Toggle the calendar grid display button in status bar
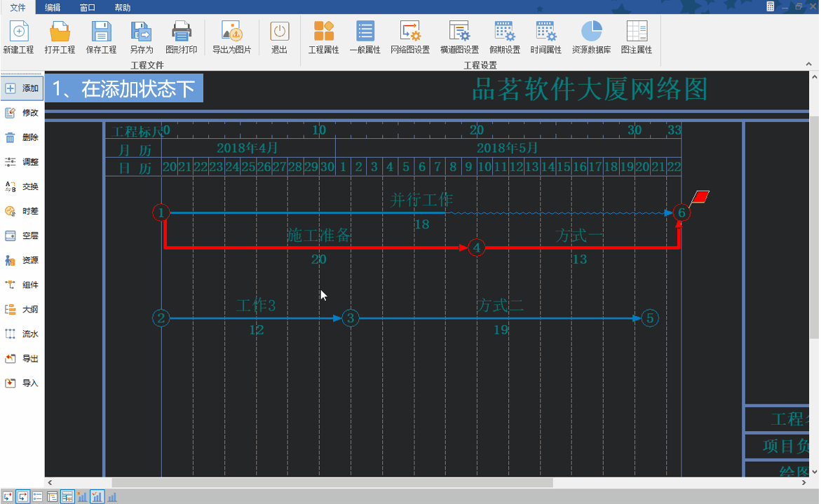 [67, 497]
